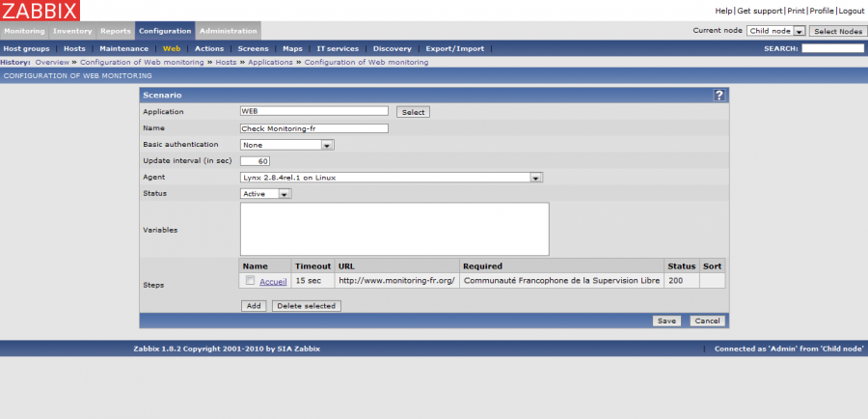The image size is (868, 419).
Task: Go to Host groups submenu
Action: [27, 49]
